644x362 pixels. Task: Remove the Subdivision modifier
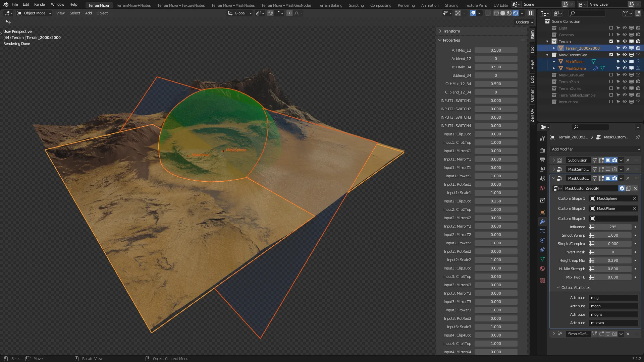(628, 160)
